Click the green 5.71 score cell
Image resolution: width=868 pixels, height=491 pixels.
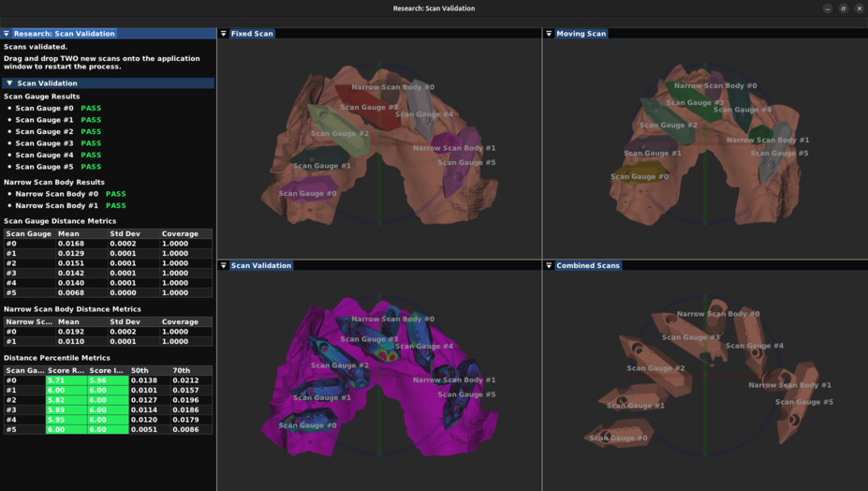56,380
